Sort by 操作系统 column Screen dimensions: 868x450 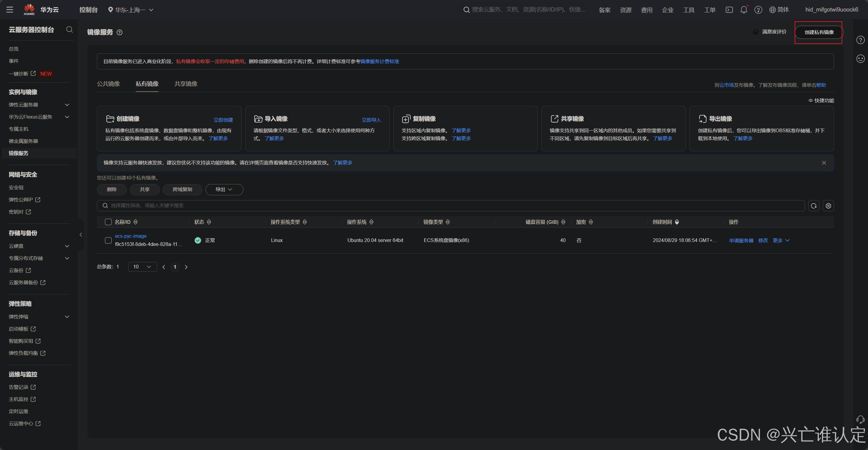371,222
